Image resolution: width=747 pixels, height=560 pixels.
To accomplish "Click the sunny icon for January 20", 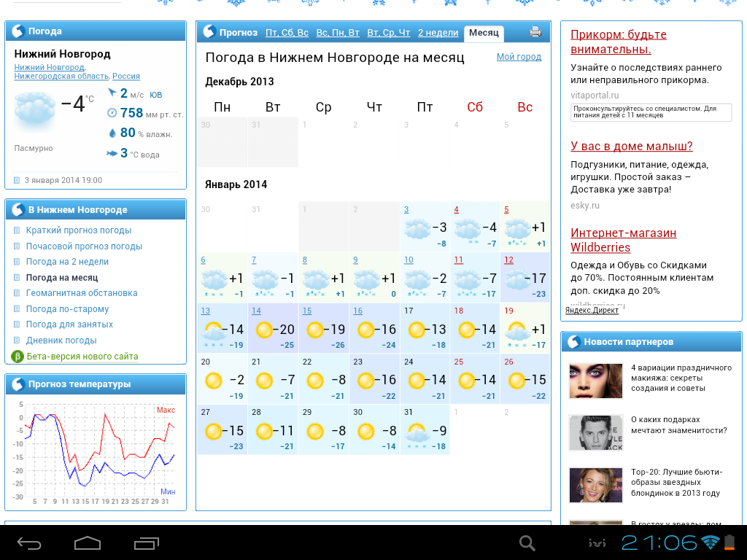I will tap(214, 380).
